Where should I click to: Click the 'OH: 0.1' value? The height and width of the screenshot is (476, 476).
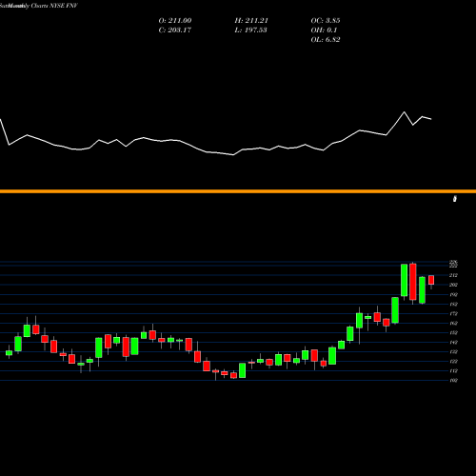tap(324, 30)
